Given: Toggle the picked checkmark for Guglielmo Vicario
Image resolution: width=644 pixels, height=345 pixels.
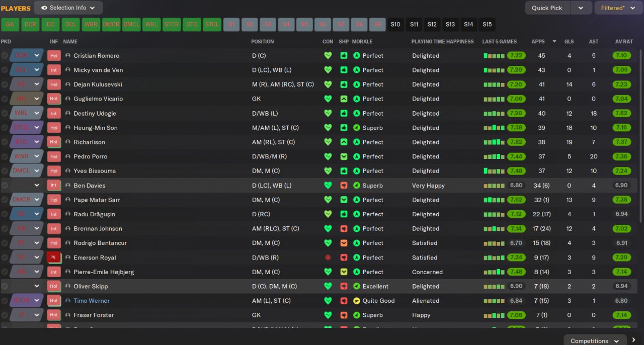Looking at the screenshot, I should (x=5, y=99).
